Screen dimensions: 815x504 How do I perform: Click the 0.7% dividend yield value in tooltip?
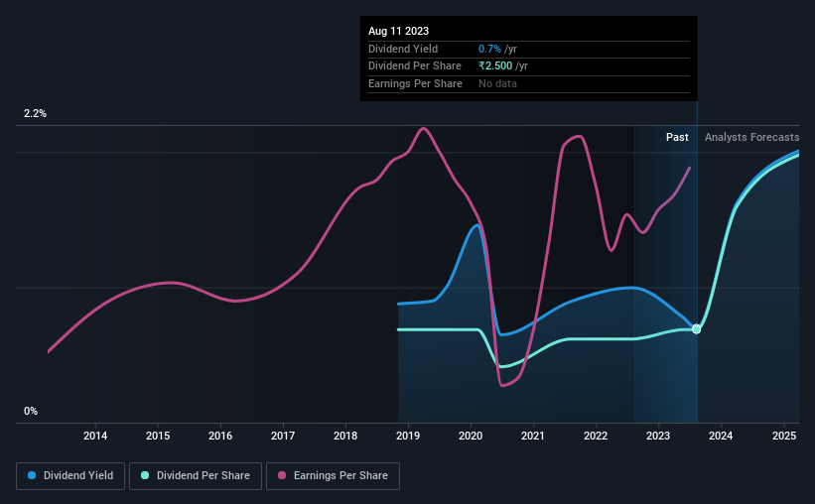pos(489,49)
